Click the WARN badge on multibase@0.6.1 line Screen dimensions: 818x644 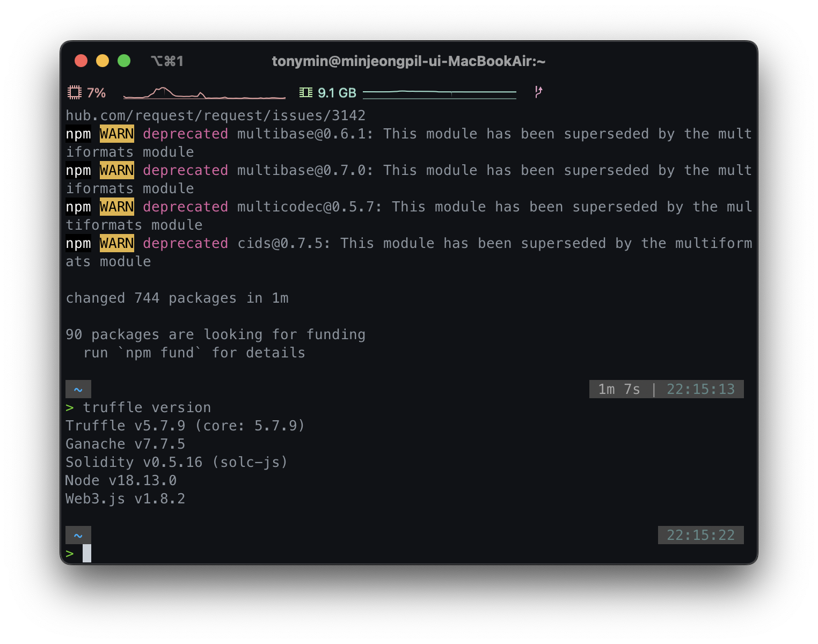tap(117, 134)
